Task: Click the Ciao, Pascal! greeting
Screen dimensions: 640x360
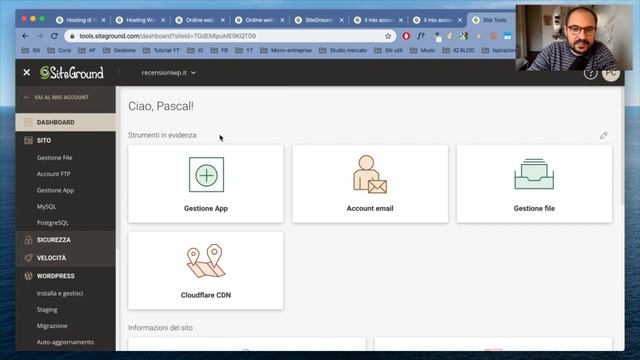Action: [161, 106]
